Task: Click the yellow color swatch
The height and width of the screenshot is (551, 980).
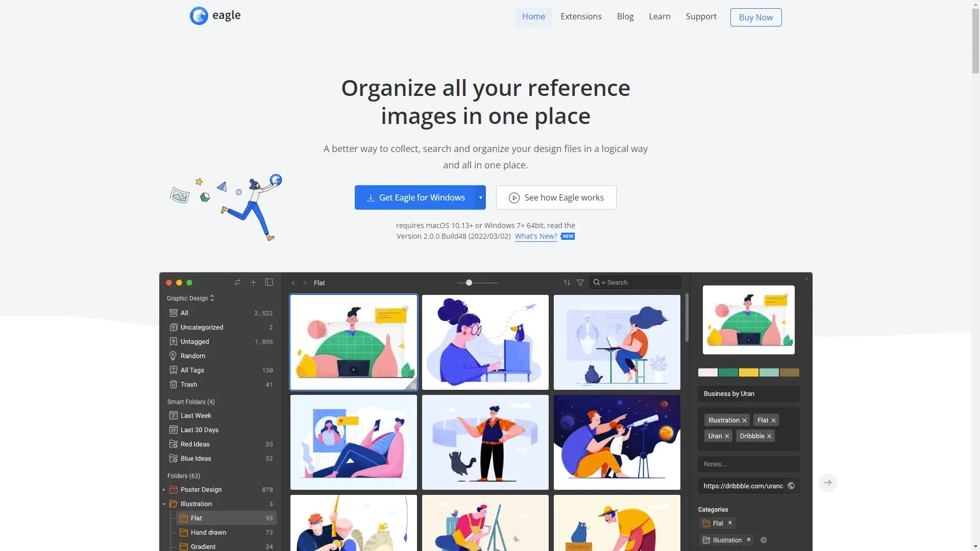Action: coord(749,373)
